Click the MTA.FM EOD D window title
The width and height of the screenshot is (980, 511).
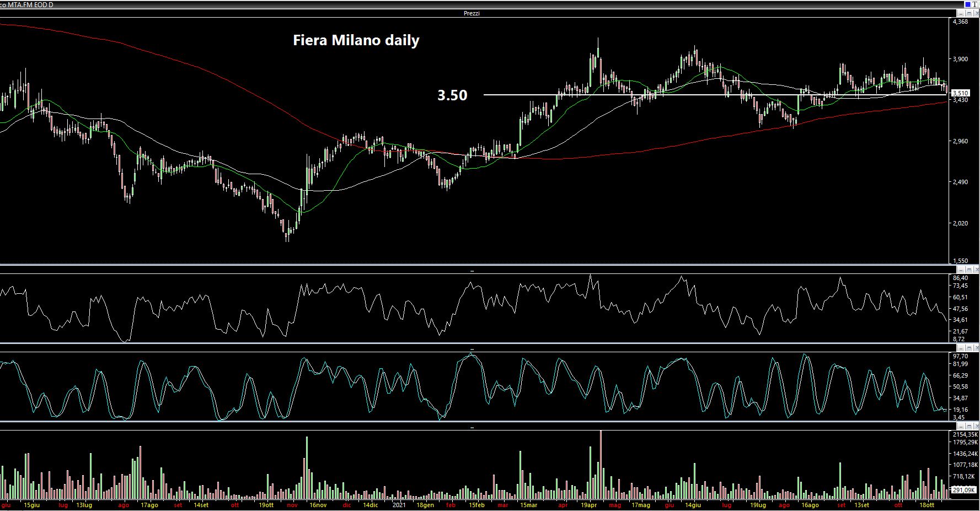(30, 4)
